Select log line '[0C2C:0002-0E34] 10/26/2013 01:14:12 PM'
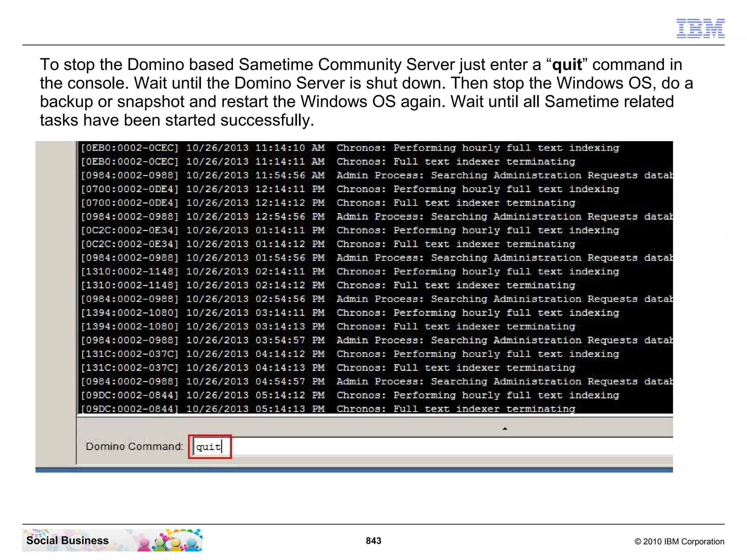Image resolution: width=747 pixels, height=560 pixels. click(328, 244)
